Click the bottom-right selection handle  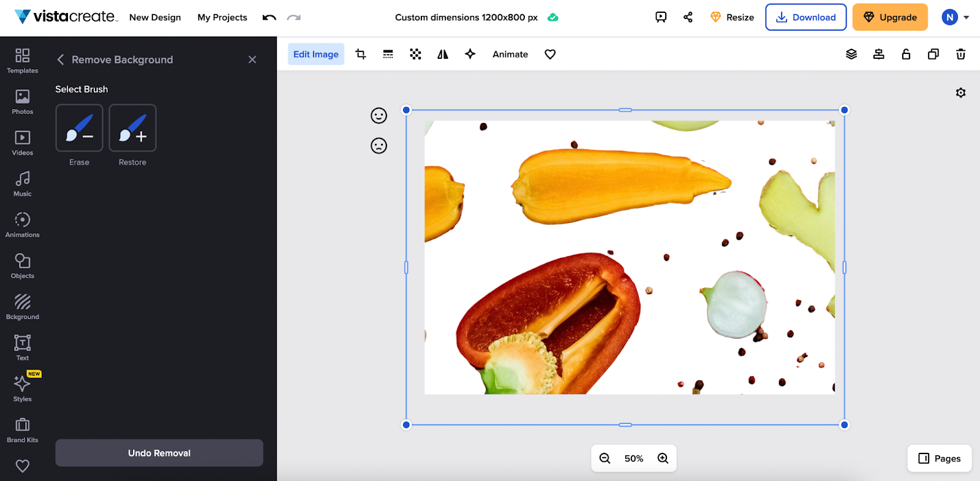coord(845,425)
